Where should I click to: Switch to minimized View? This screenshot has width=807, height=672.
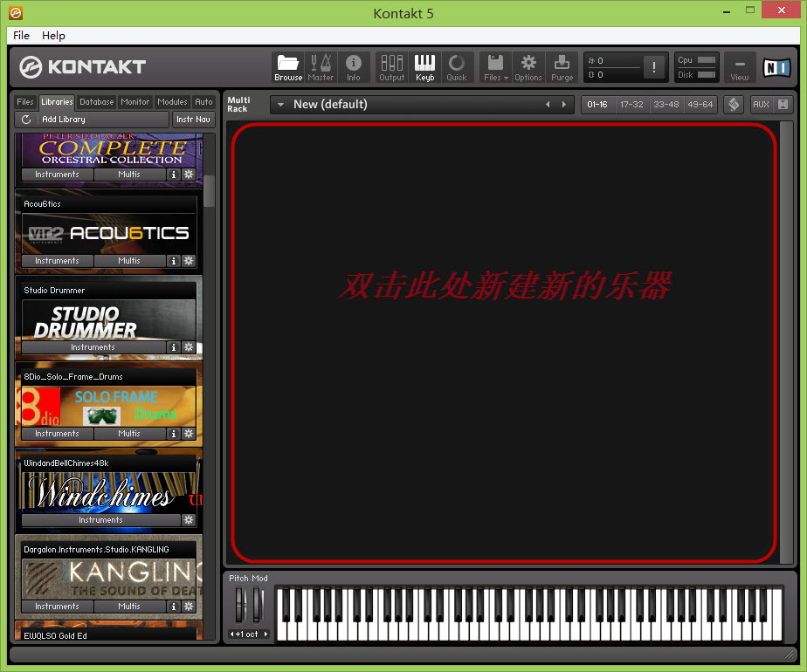740,67
